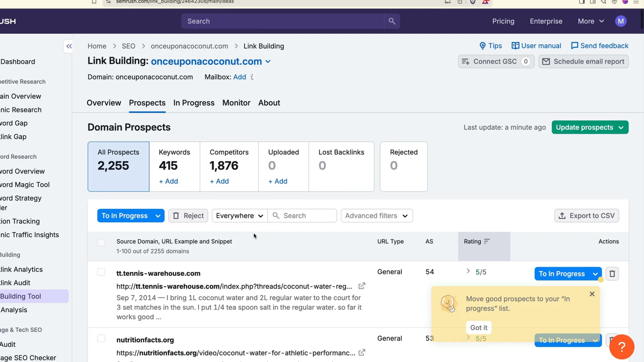Screen dimensions: 644x362
Task: Click the nutritionfacts.org domain name
Action: click(145, 340)
